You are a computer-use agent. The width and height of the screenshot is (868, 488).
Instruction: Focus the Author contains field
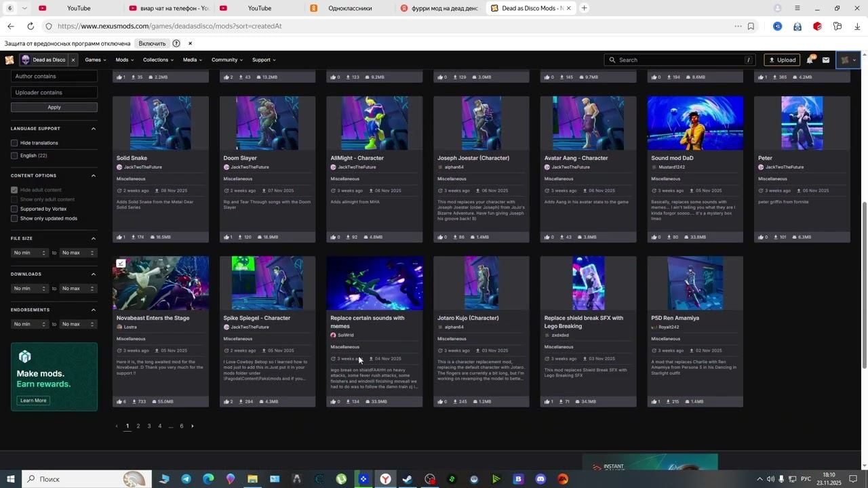coord(54,77)
